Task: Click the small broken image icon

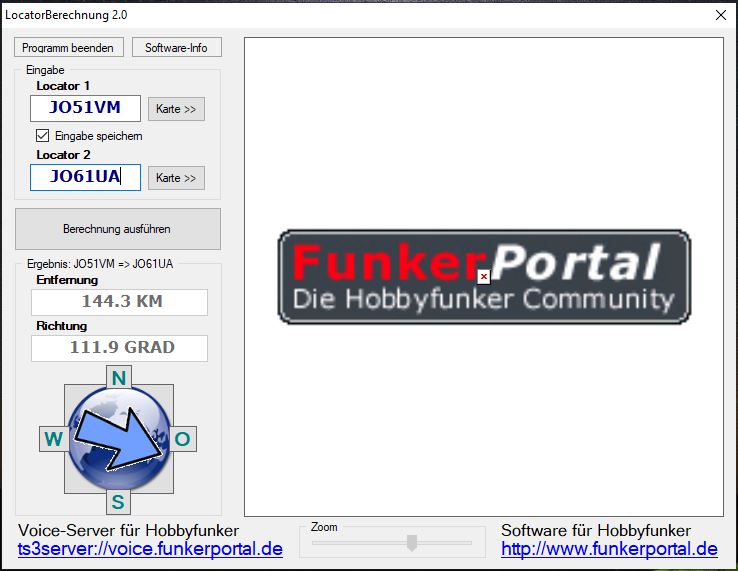Action: click(483, 276)
